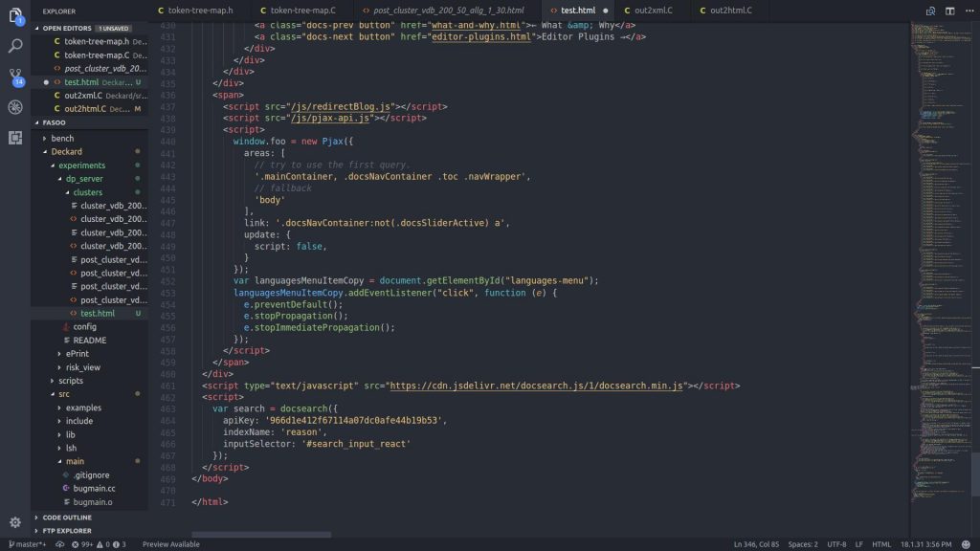Screen dimensions: 980x551
Task: Open test.html in the clusters folder tree
Action: tap(97, 313)
